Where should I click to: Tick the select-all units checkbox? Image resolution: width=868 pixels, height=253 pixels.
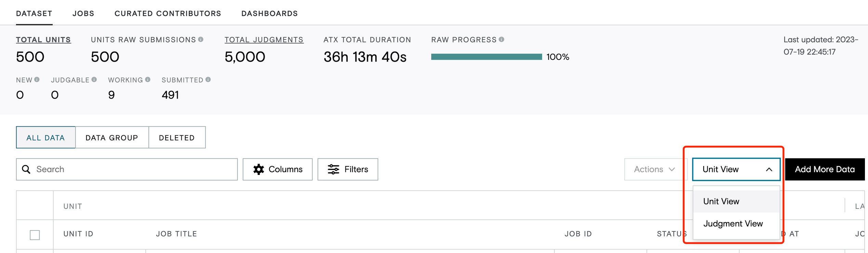(x=35, y=235)
